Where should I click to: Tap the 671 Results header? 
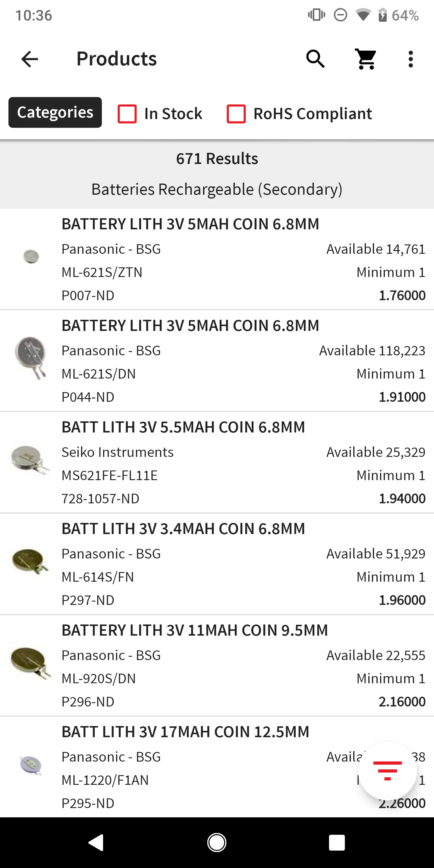pyautogui.click(x=217, y=159)
